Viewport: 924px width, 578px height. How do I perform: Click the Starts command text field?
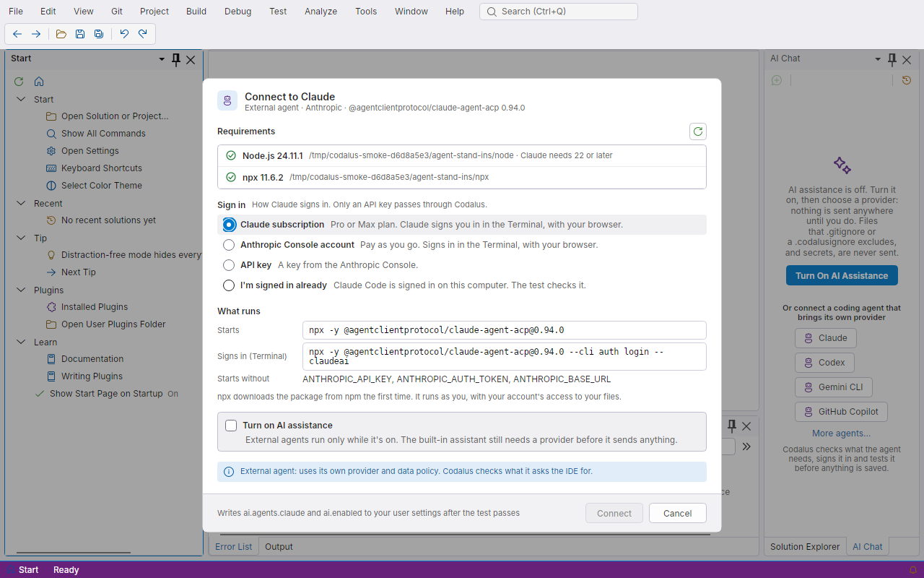point(504,330)
